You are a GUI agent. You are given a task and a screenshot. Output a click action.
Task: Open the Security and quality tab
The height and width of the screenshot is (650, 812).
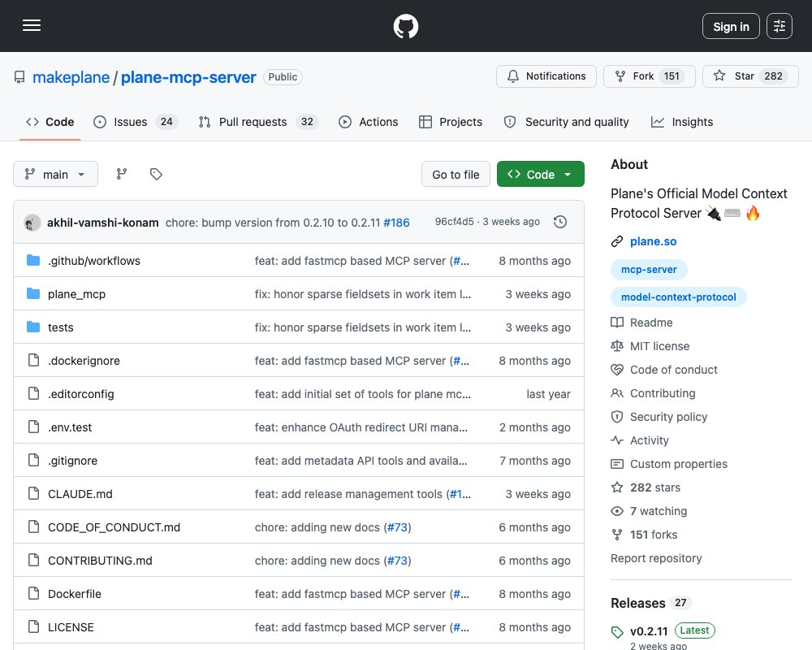click(x=567, y=122)
